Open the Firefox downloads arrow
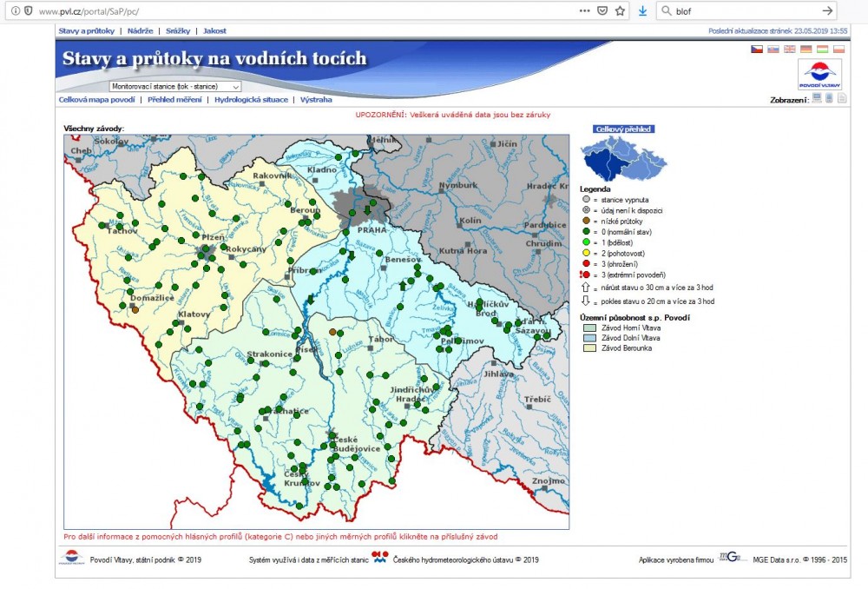This screenshot has height=589, width=868. pos(642,10)
